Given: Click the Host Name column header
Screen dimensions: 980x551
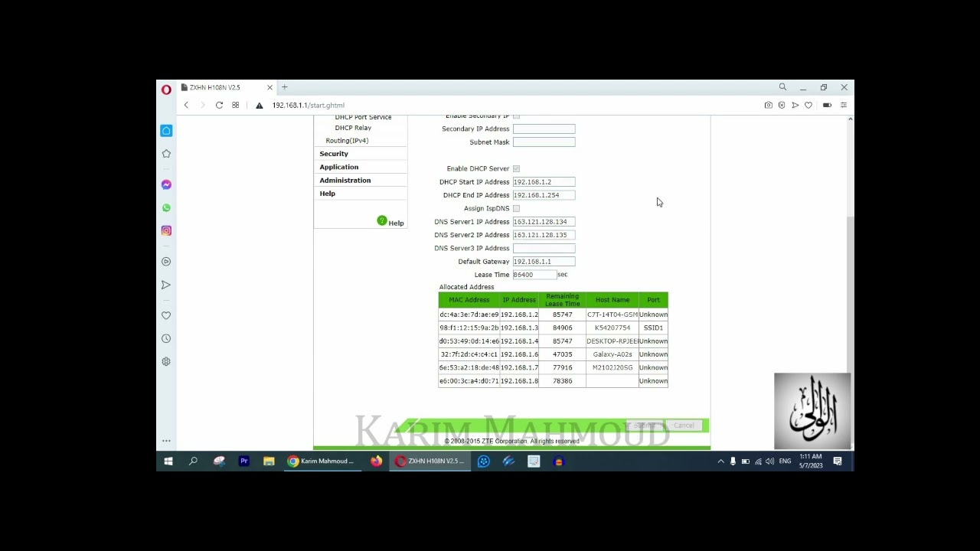Looking at the screenshot, I should click(x=612, y=300).
